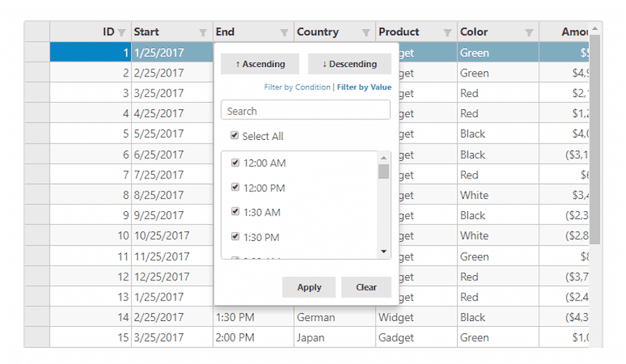Select the End cell 2:00 PM in row 15
The height and width of the screenshot is (364, 626).
pos(253,338)
